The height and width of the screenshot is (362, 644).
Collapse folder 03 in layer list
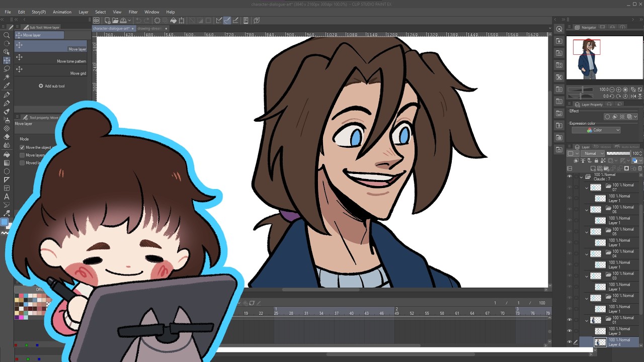tap(587, 276)
